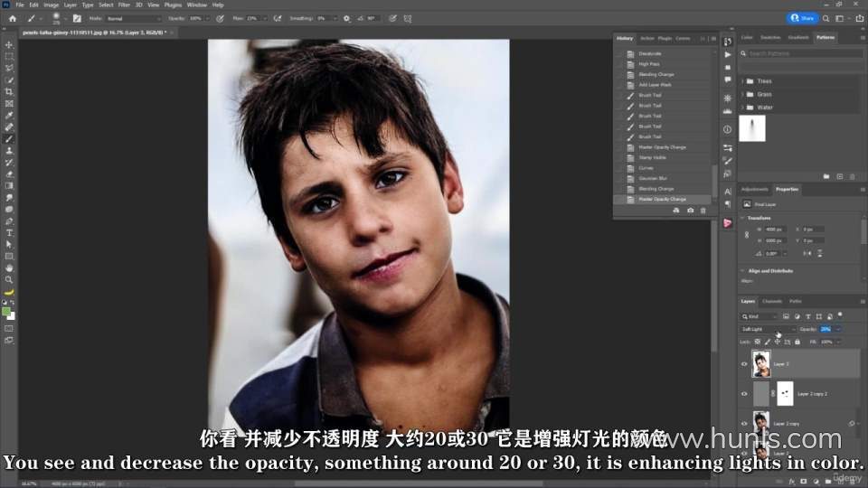
Task: Create new document from current history state
Action: [x=676, y=211]
